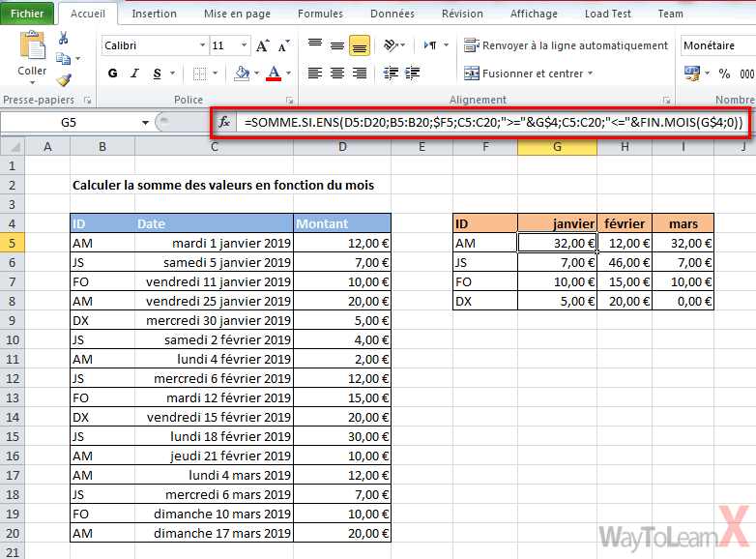Viewport: 756px width, 559px height.
Task: Toggle italic I formatting
Action: (134, 74)
